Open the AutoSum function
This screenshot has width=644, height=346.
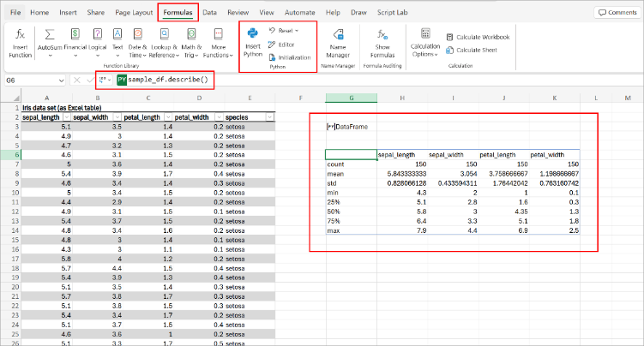click(50, 35)
